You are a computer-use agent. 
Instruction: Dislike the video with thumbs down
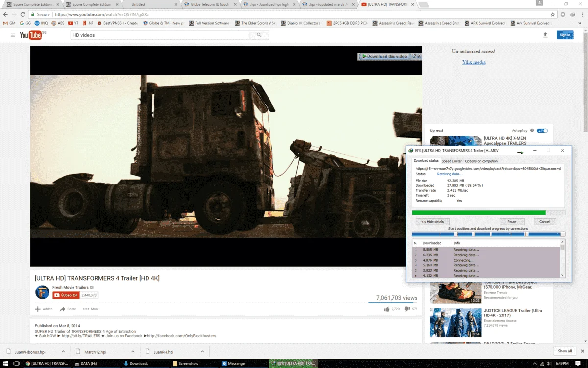click(407, 309)
